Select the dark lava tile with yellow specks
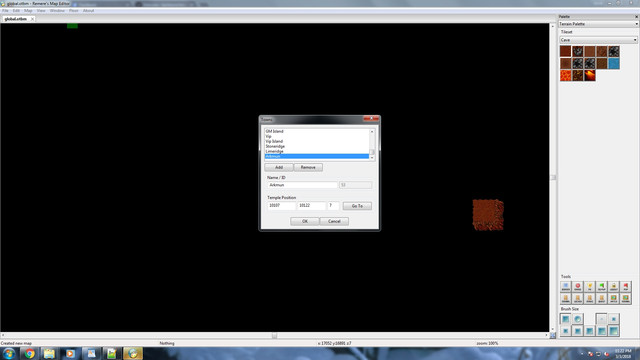640x360 pixels. tap(578, 76)
